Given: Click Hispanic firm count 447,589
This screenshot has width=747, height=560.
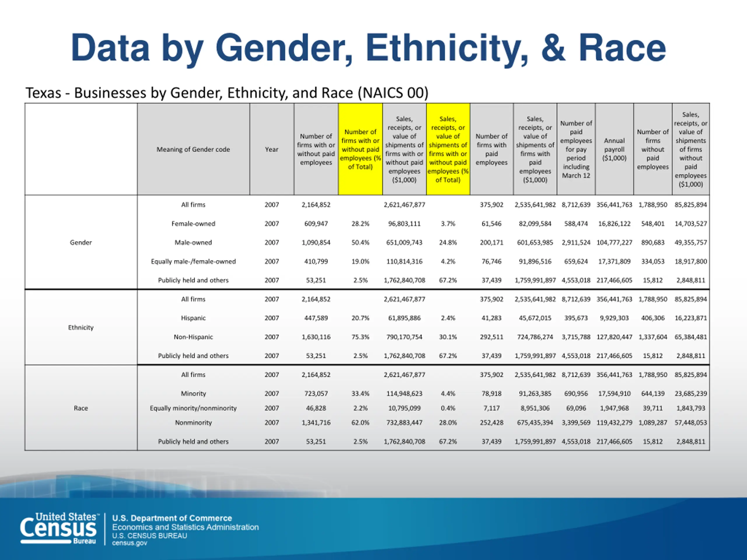Looking at the screenshot, I should pos(316,318).
